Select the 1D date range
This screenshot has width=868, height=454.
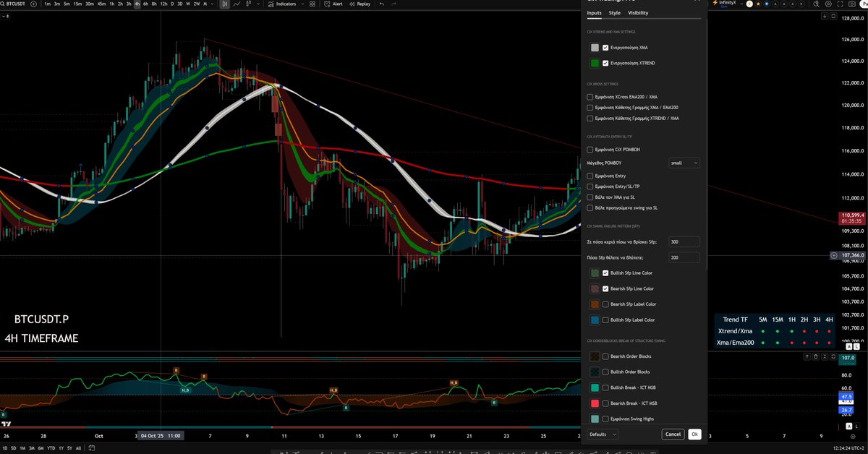(5, 448)
